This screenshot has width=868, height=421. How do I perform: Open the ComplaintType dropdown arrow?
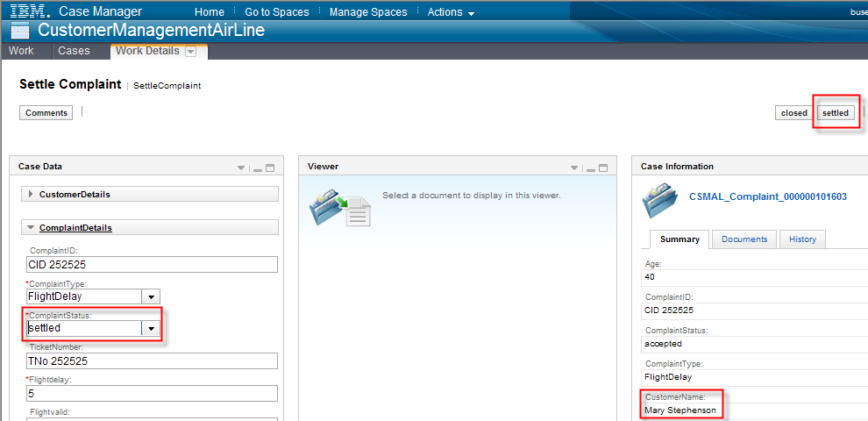click(x=151, y=296)
